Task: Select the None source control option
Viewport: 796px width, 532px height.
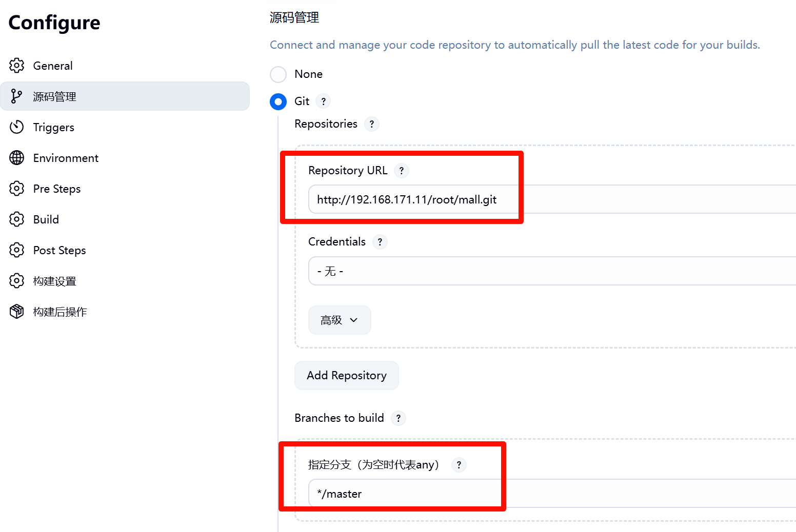Action: [278, 74]
